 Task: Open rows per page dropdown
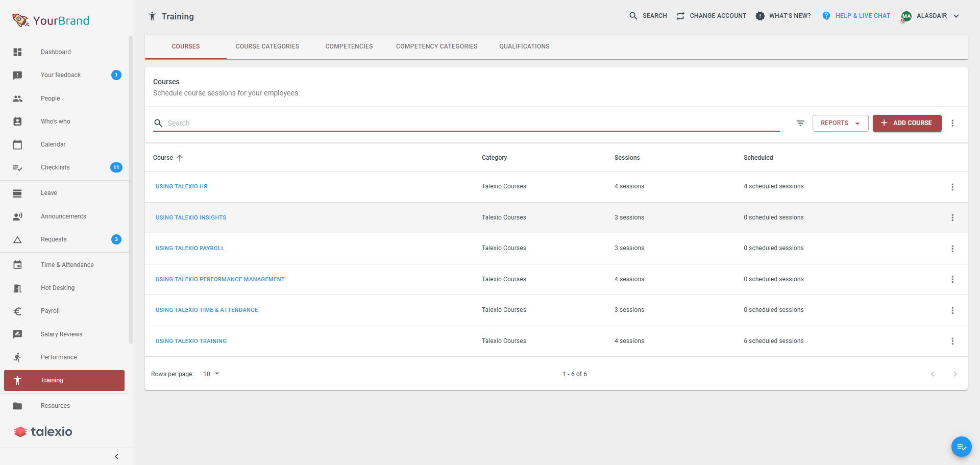[211, 374]
